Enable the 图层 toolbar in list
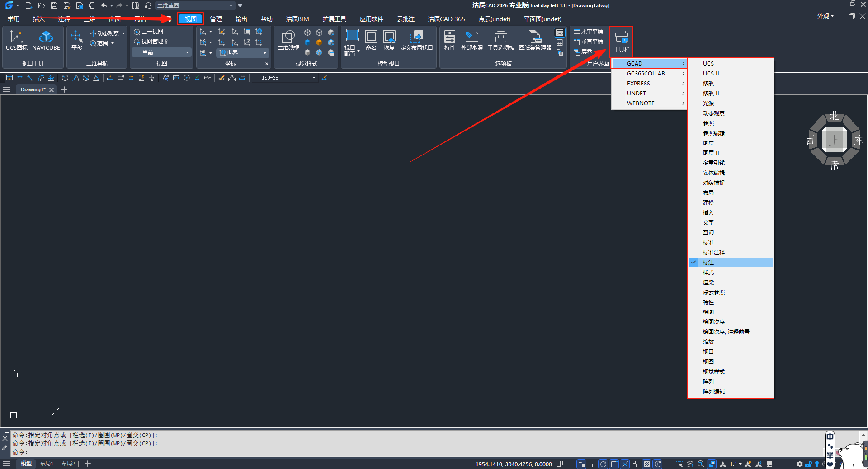The image size is (868, 469). click(708, 143)
